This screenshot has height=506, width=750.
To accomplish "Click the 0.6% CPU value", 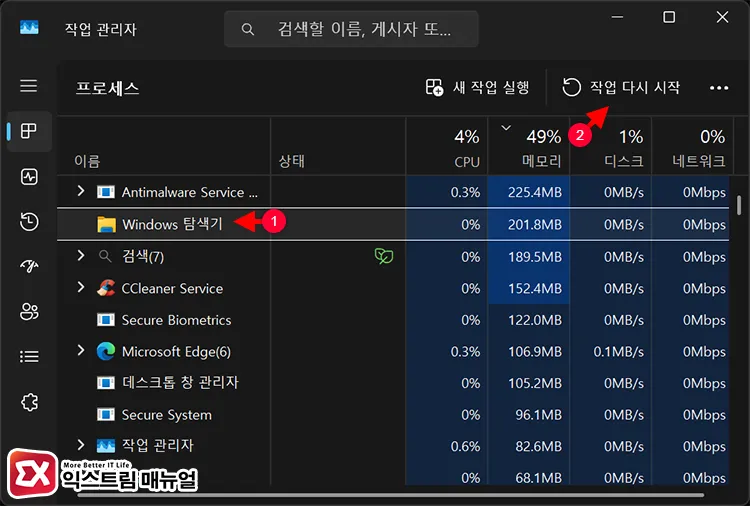I will point(465,447).
